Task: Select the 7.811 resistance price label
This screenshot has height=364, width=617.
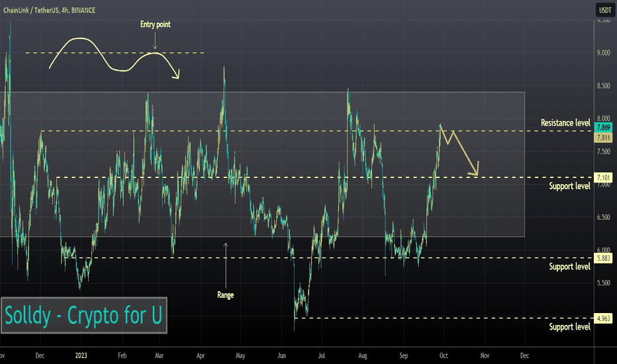Action: point(604,138)
